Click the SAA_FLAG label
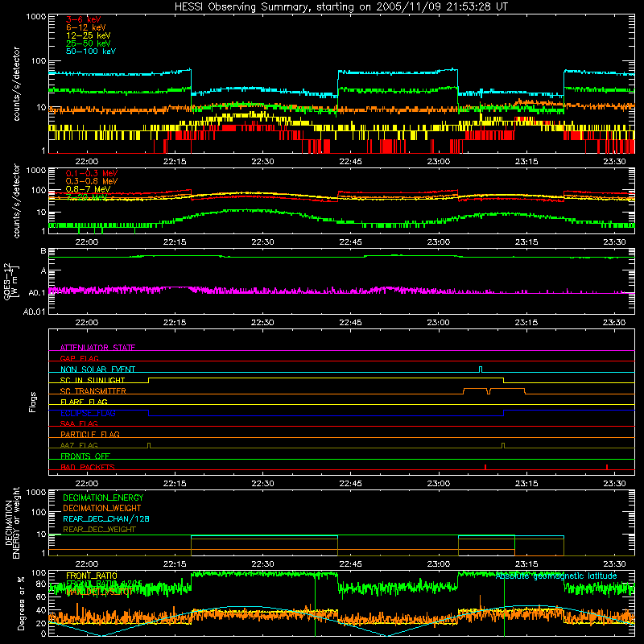The image size is (644, 644). click(79, 423)
